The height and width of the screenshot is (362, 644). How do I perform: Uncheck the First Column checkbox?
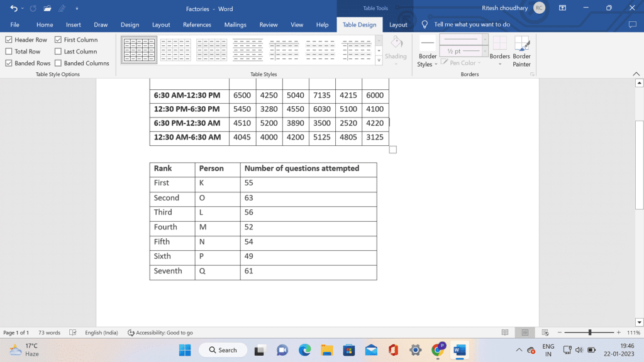pyautogui.click(x=58, y=40)
